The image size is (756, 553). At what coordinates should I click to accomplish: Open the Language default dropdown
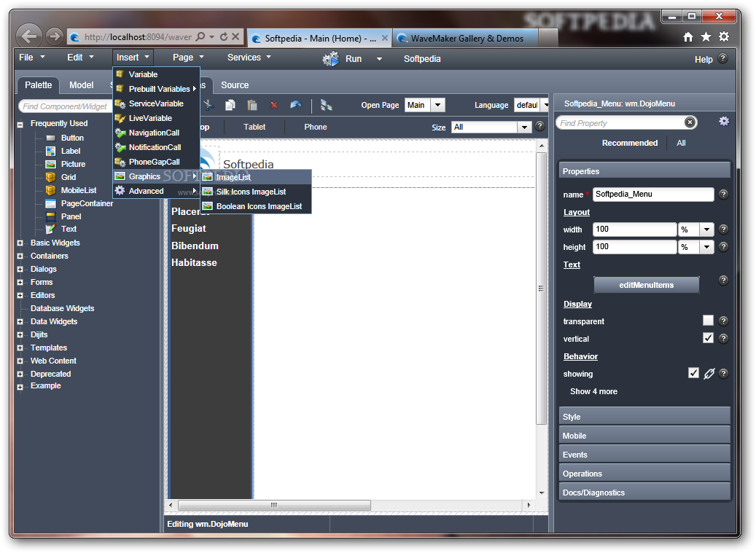click(x=545, y=105)
